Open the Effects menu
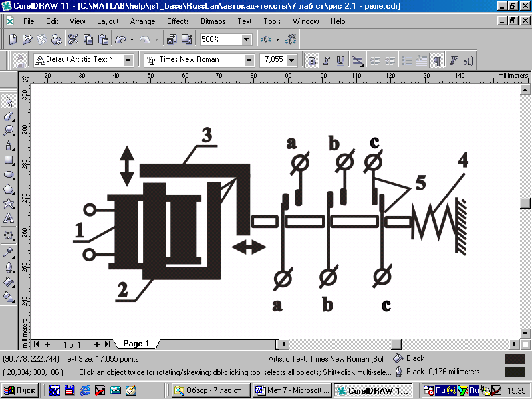 (178, 21)
